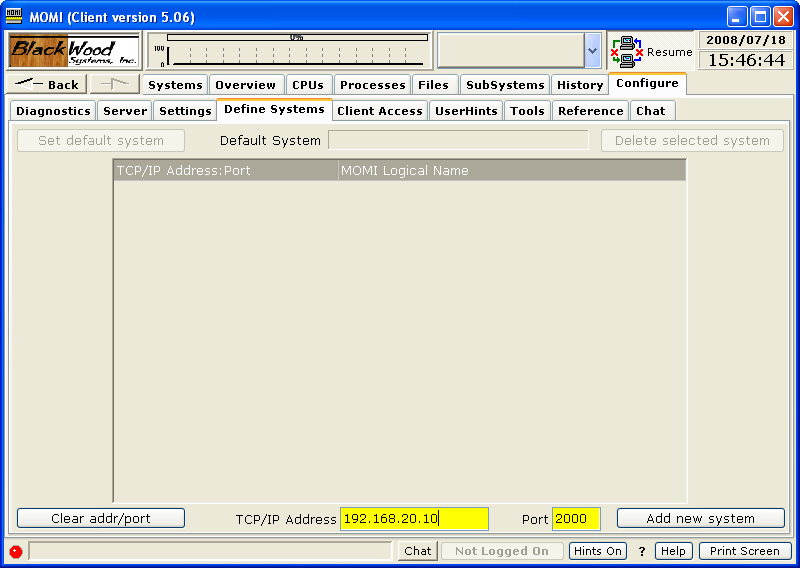Screen dimensions: 800x568
Task: Open the History tab
Action: pos(580,85)
